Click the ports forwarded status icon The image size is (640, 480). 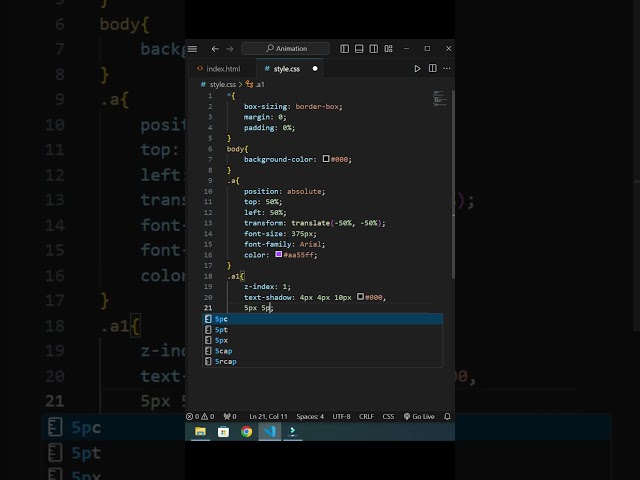[230, 416]
